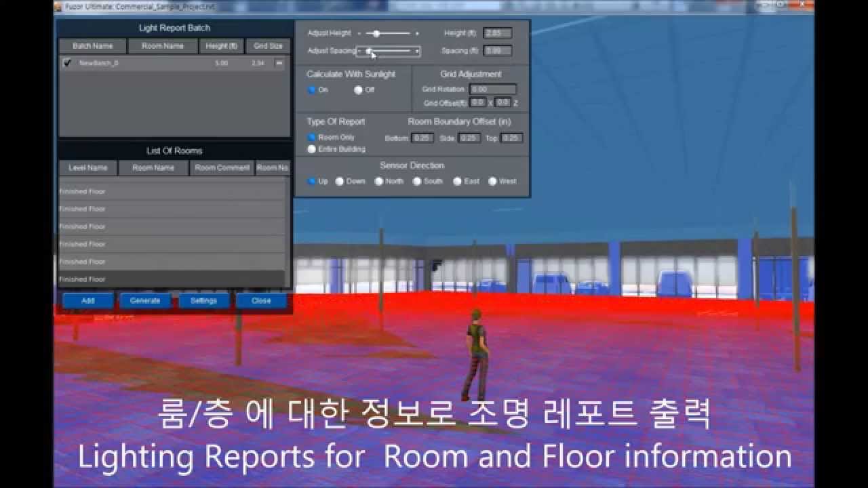Toggle the NewBatch_0 checkbox
This screenshot has width=868, height=488.
[x=67, y=63]
